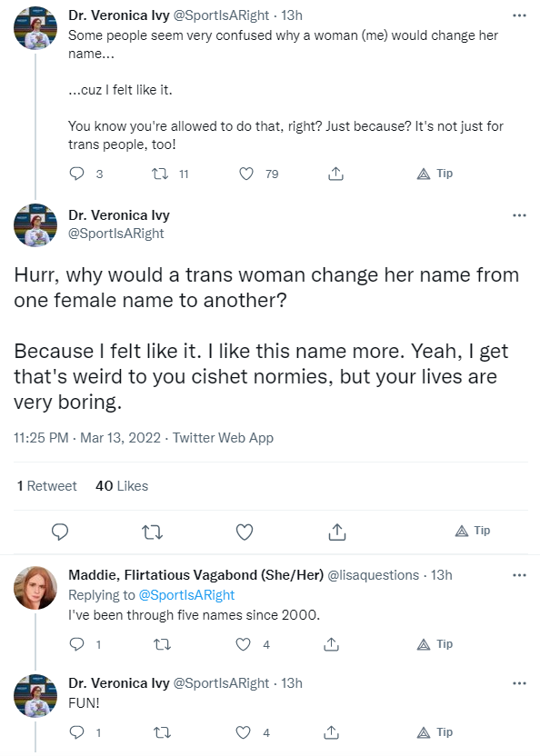The image size is (540, 756).
Task: View the 1 Retweet list
Action: pos(46,486)
